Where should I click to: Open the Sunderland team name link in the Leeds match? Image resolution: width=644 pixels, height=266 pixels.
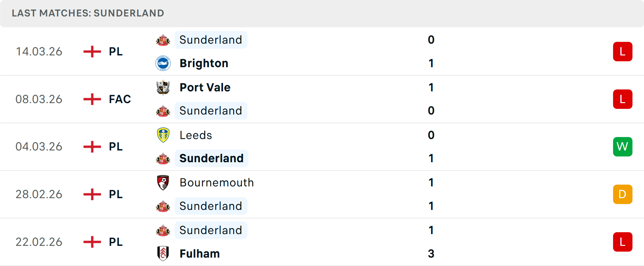tap(211, 158)
